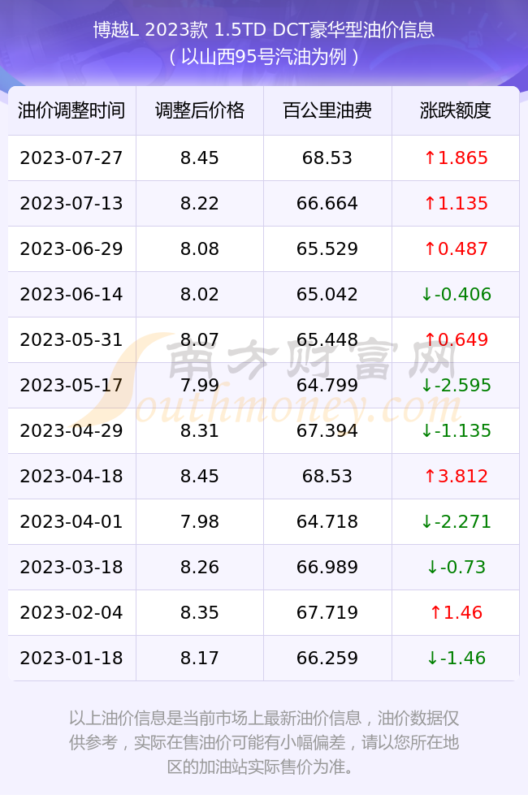Viewport: 528px width, 812px height.
Task: Click the 涨跌额度 column header
Action: click(x=456, y=110)
